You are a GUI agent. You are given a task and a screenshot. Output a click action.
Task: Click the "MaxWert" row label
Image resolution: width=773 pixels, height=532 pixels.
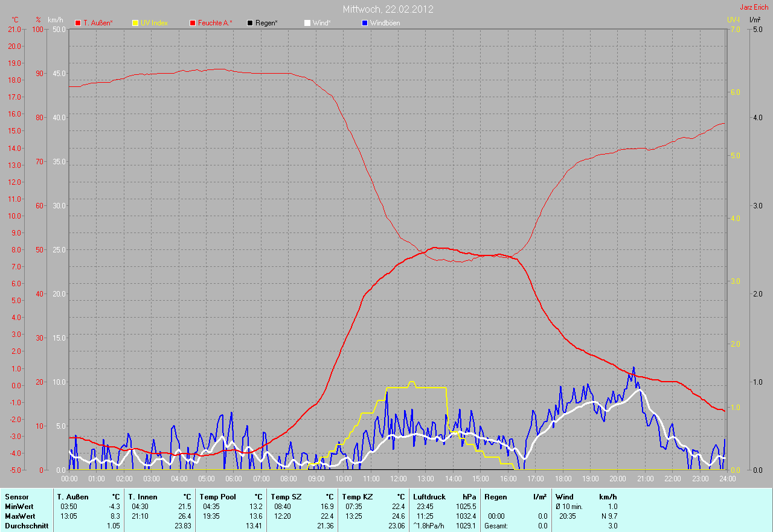pos(20,516)
